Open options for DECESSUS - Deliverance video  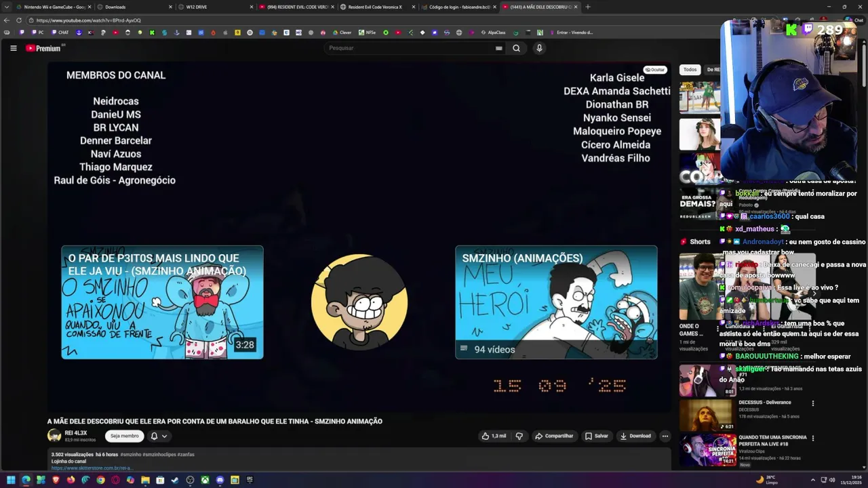[812, 403]
